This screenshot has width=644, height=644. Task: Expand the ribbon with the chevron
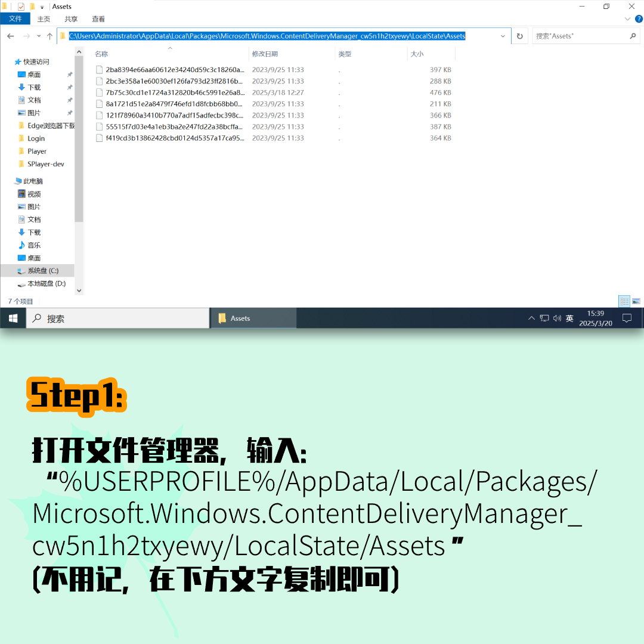point(627,19)
